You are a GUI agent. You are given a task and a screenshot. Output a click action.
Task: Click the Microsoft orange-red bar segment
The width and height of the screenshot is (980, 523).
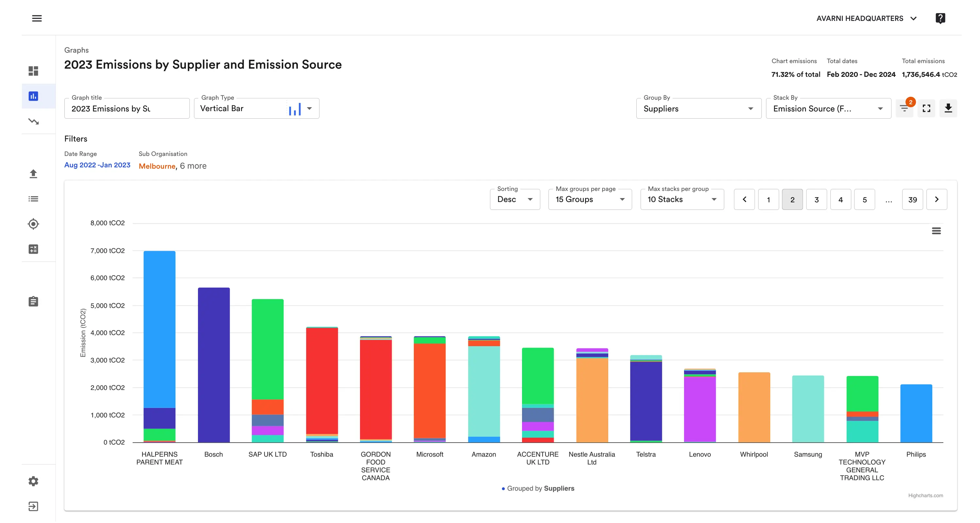(x=430, y=391)
